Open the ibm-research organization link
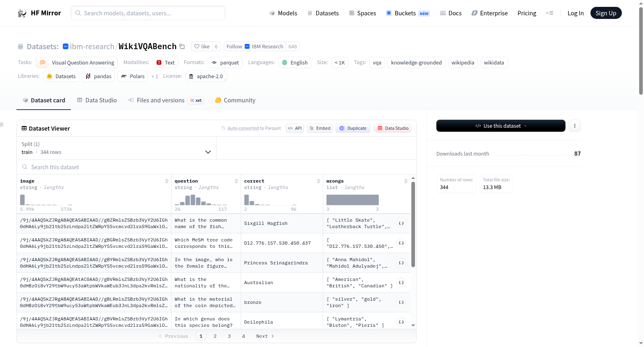This screenshot has width=644, height=347. click(92, 46)
